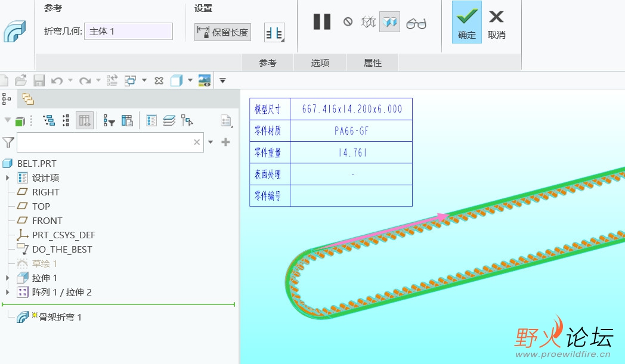Switch to the Folder Browser tab icon
The width and height of the screenshot is (625, 364).
(28, 99)
